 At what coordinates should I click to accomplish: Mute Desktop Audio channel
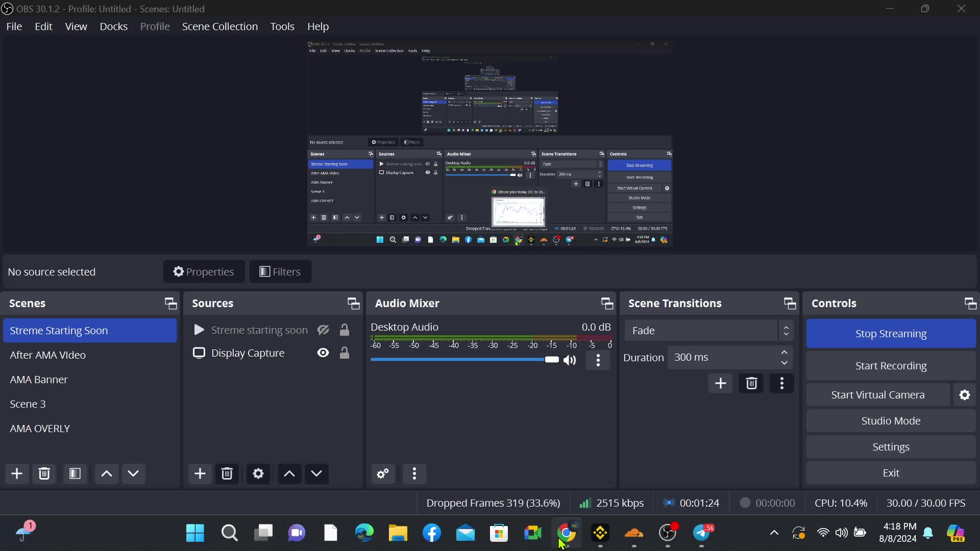tap(571, 360)
